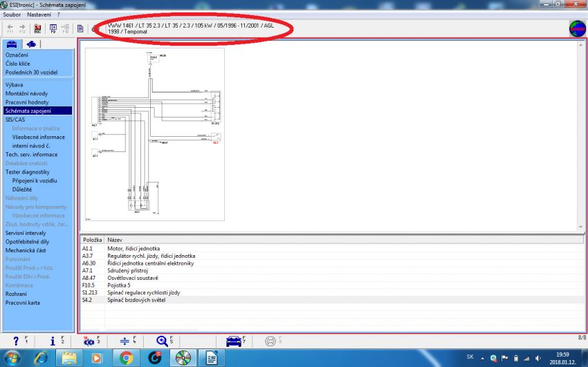Click the diagram pane scroll down arrow
588x367 pixels.
tap(581, 227)
